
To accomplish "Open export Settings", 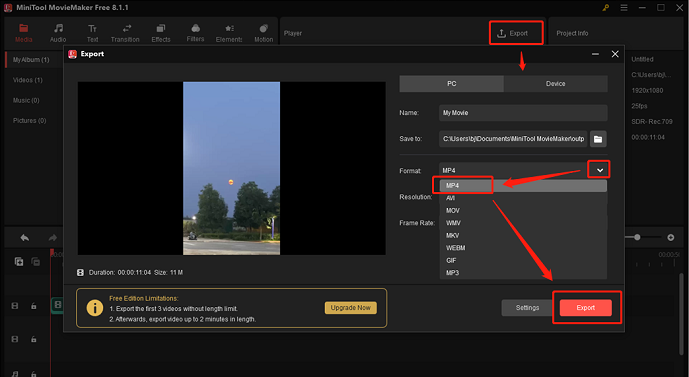I will [527, 308].
